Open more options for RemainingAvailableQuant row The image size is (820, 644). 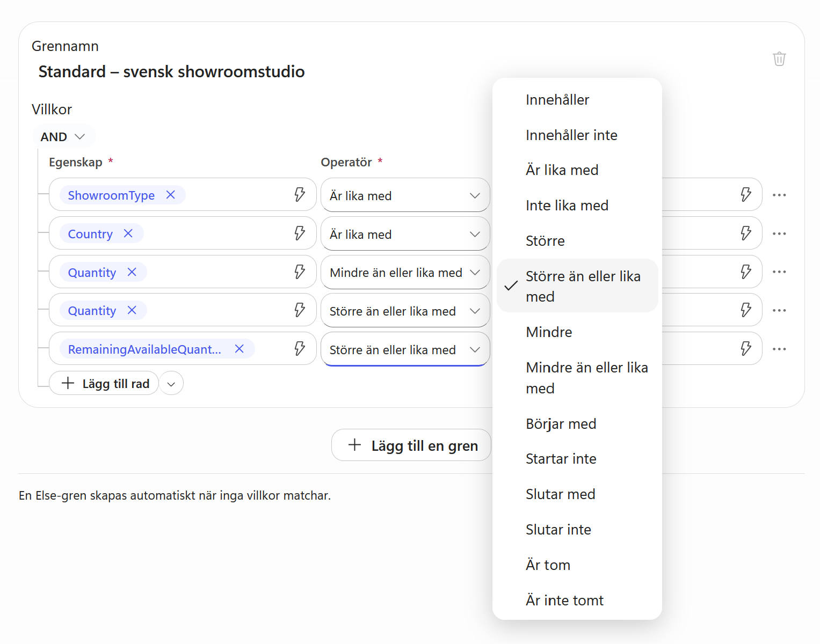click(779, 349)
